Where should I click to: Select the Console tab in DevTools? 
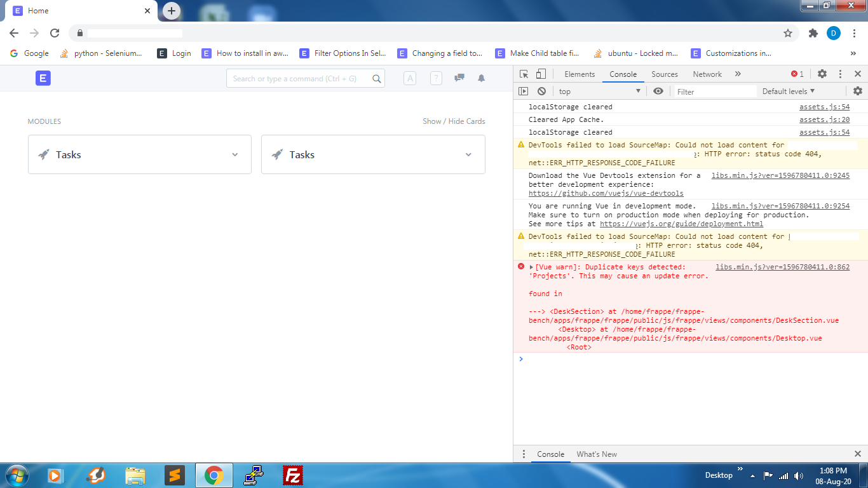[623, 74]
